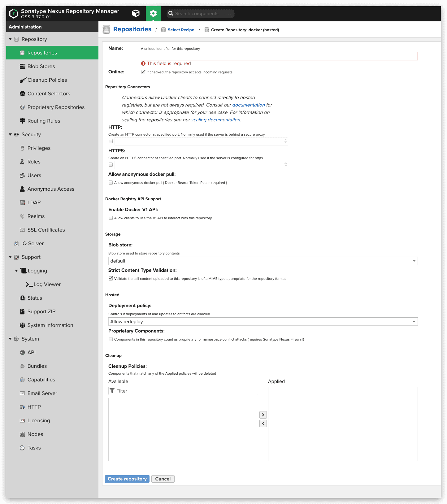447x504 pixels.
Task: Enable the HTTP connector checkbox
Action: point(111,141)
